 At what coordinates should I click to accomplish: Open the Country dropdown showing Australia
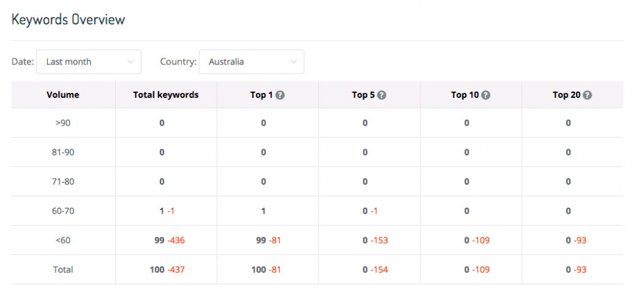coord(252,62)
